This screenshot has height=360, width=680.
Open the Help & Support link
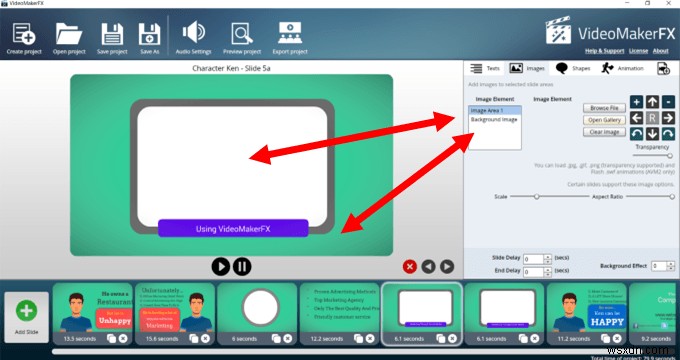click(x=605, y=51)
